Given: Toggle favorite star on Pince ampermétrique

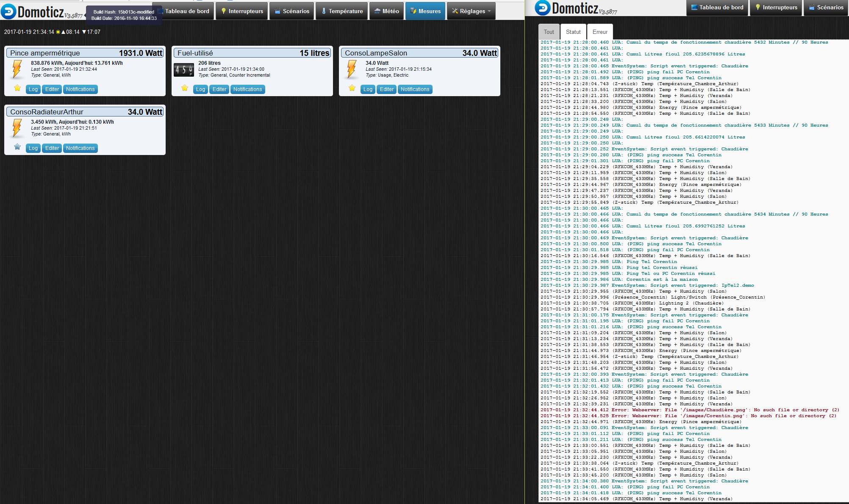Looking at the screenshot, I should point(17,88).
